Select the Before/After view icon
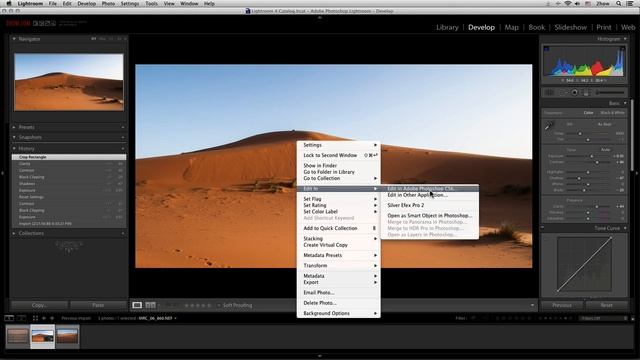This screenshot has height=360, width=640. 151,305
